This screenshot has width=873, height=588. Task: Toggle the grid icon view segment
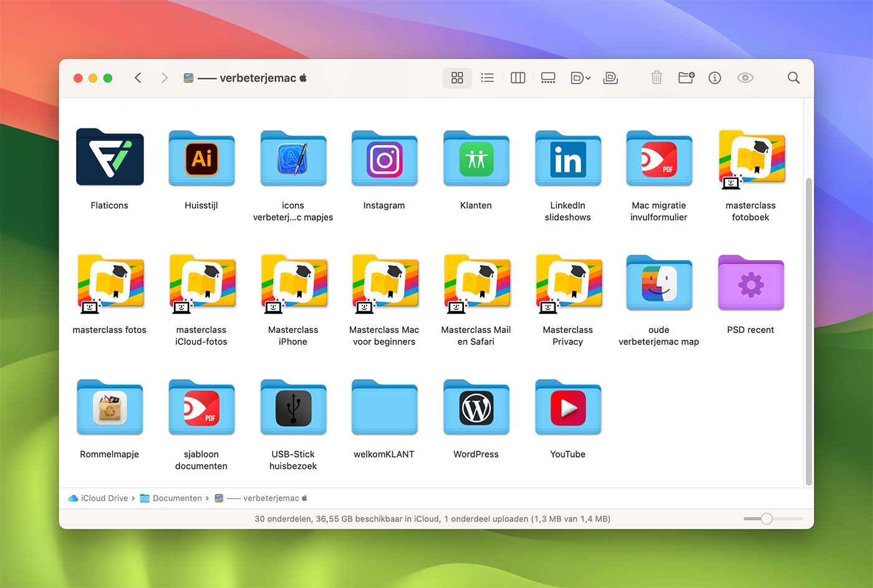pyautogui.click(x=457, y=77)
